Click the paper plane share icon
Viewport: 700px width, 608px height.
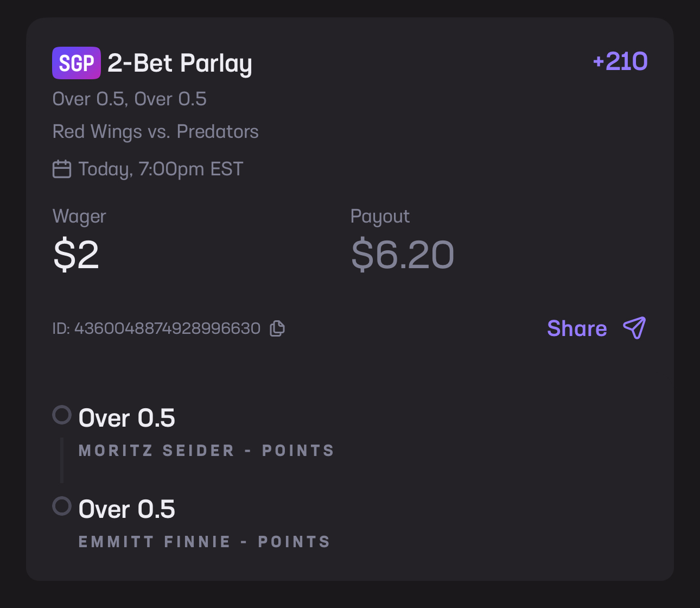click(x=634, y=328)
